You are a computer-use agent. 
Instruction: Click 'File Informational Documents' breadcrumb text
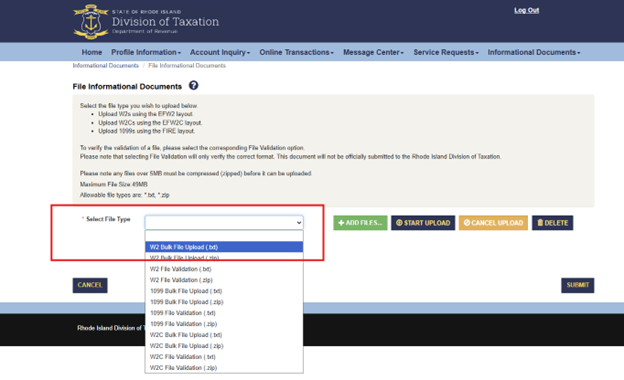click(187, 66)
